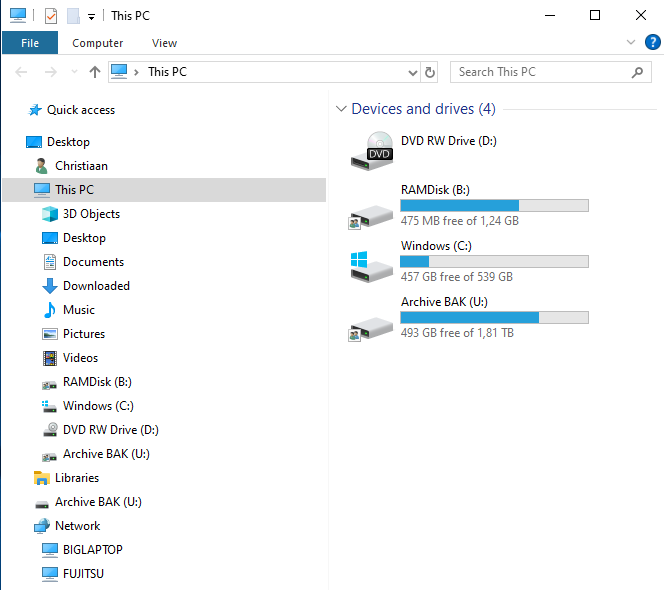Viewport: 665px width, 590px height.
Task: Open the DVD RW Drive (D:) in devices
Action: (448, 141)
